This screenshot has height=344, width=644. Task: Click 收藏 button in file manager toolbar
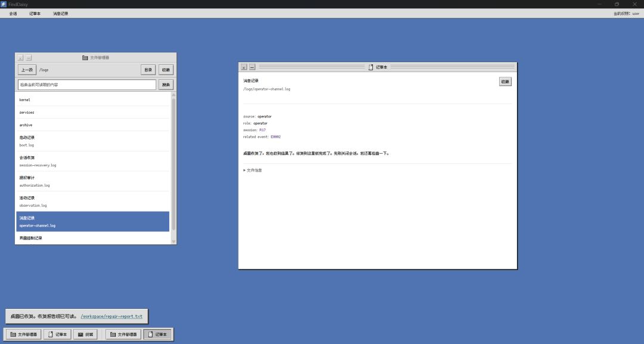[166, 70]
